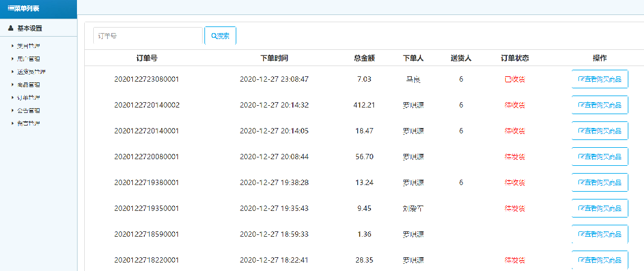Click the 待收货 status for the 13.24 order
Image resolution: width=644 pixels, height=271 pixels.
coord(515,183)
